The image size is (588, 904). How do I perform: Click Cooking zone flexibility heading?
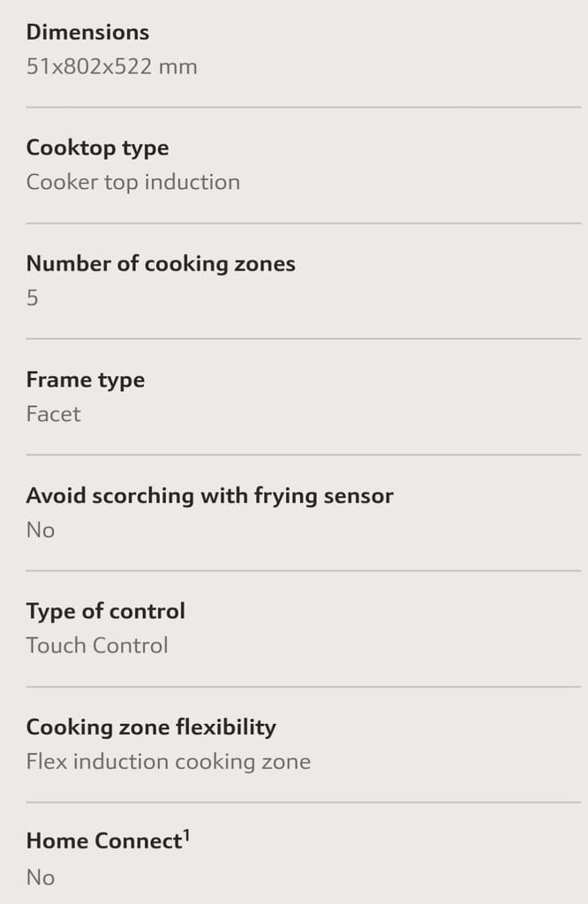[x=151, y=727]
